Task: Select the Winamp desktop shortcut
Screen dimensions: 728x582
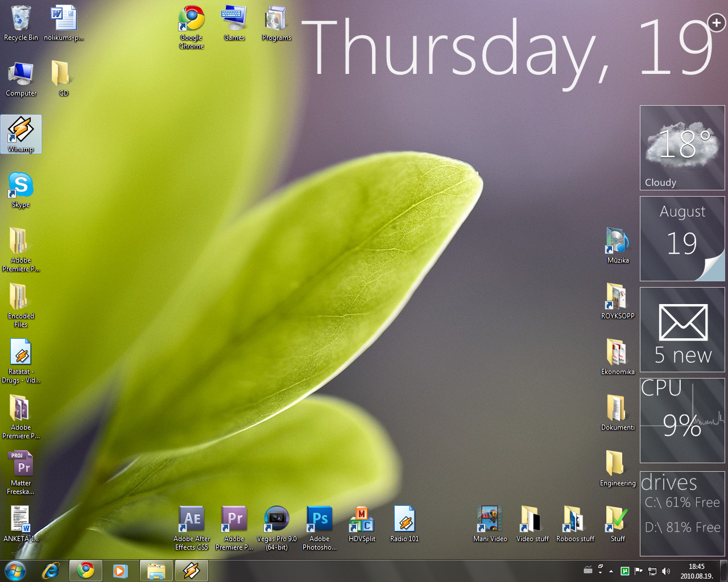Action: pyautogui.click(x=21, y=134)
